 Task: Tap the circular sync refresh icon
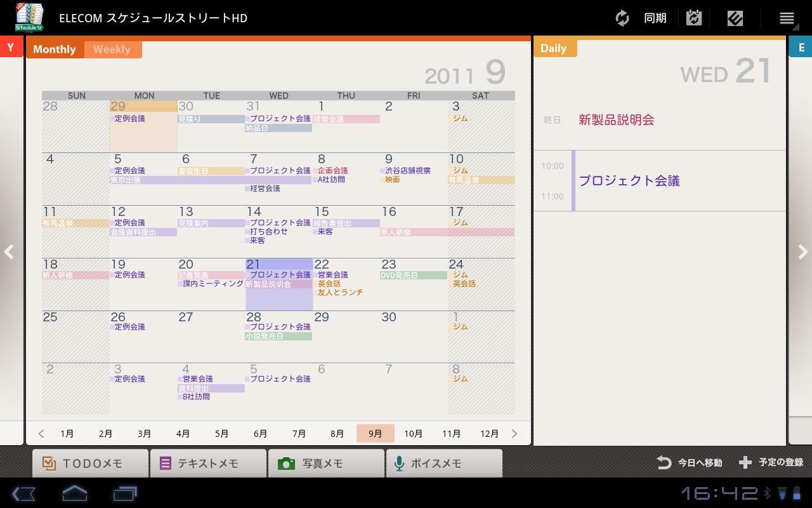622,18
